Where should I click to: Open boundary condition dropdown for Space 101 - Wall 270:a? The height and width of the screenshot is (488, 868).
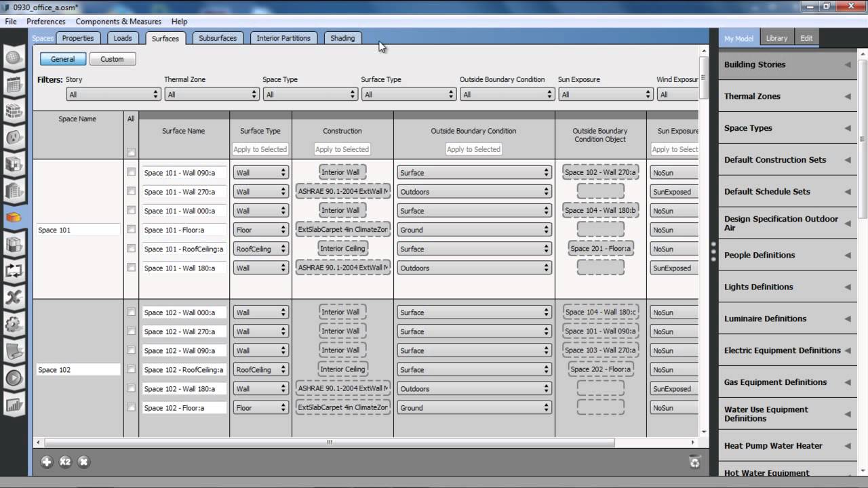(474, 192)
